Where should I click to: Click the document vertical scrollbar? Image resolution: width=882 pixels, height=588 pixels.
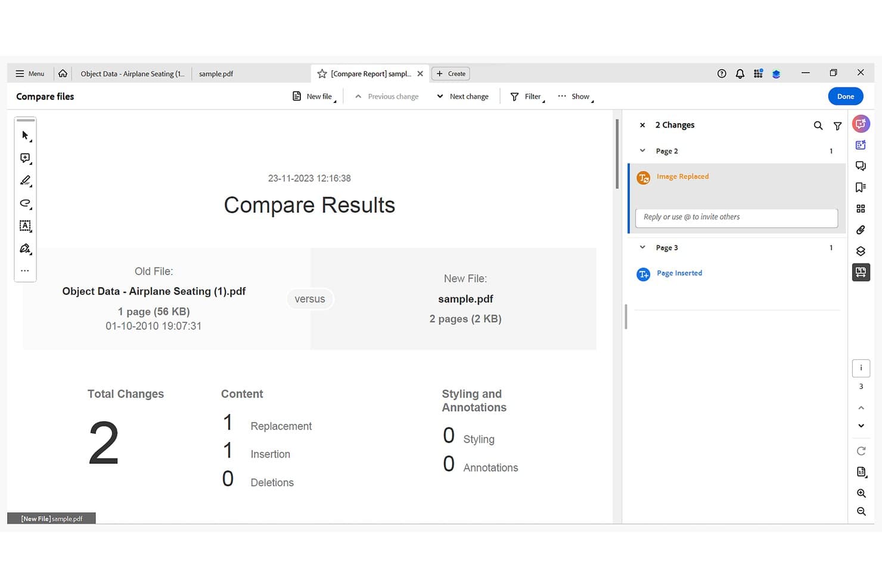click(x=617, y=154)
